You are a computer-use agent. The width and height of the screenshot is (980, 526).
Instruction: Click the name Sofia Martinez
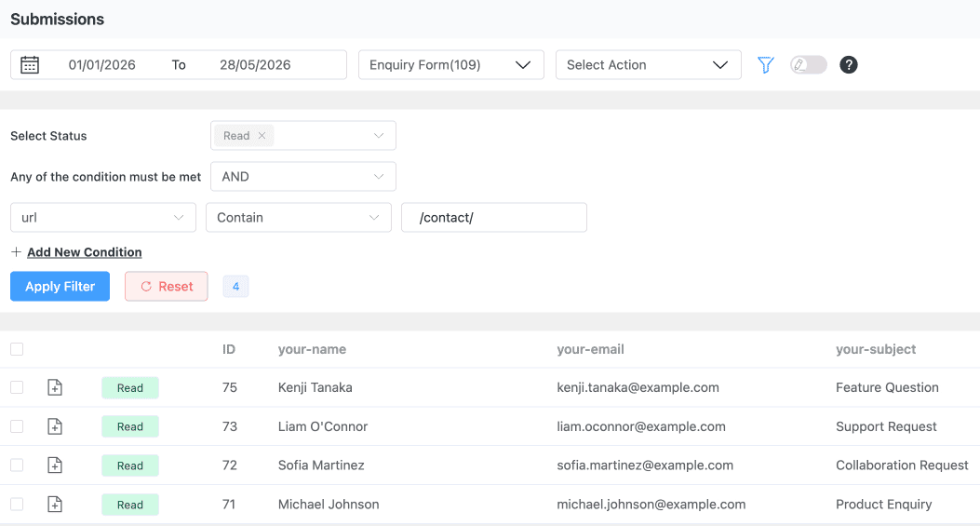tap(321, 465)
